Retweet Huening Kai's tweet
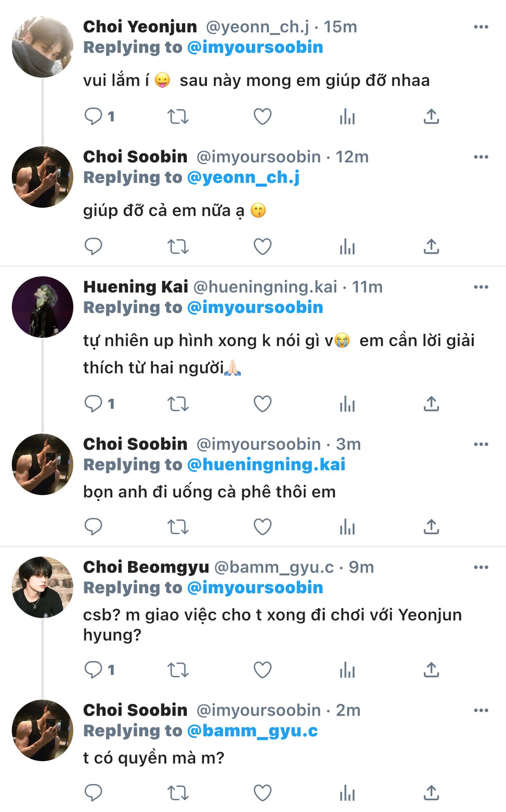 [178, 404]
